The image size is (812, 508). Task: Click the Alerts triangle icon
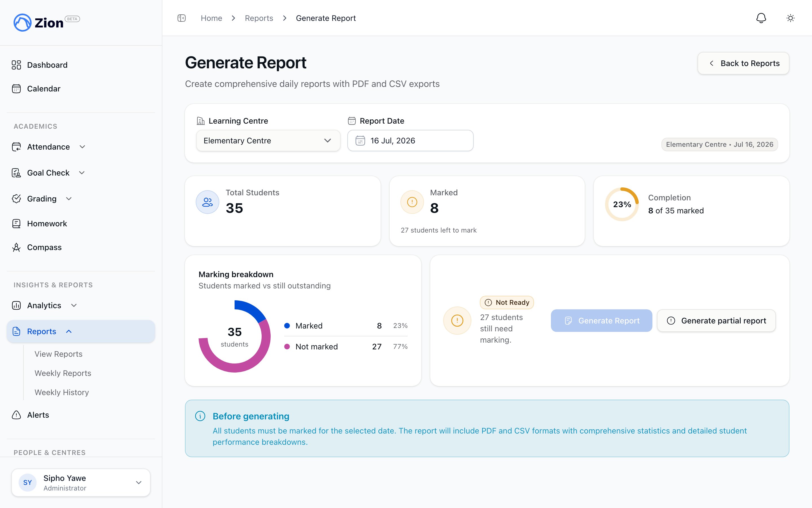coord(16,415)
